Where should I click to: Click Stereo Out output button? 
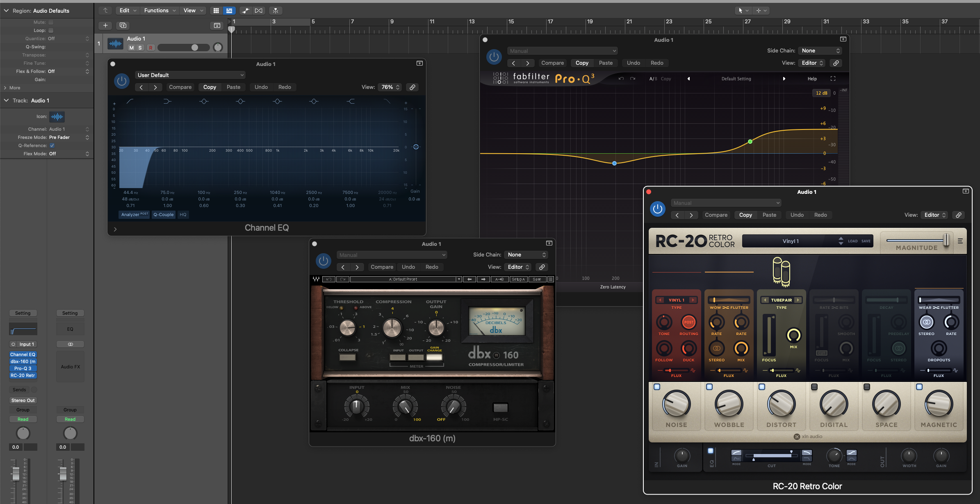pos(23,400)
